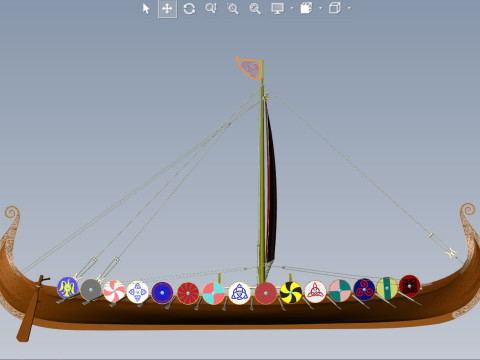Expand the display settings dropdown arrow
The height and width of the screenshot is (360, 480).
(x=292, y=8)
